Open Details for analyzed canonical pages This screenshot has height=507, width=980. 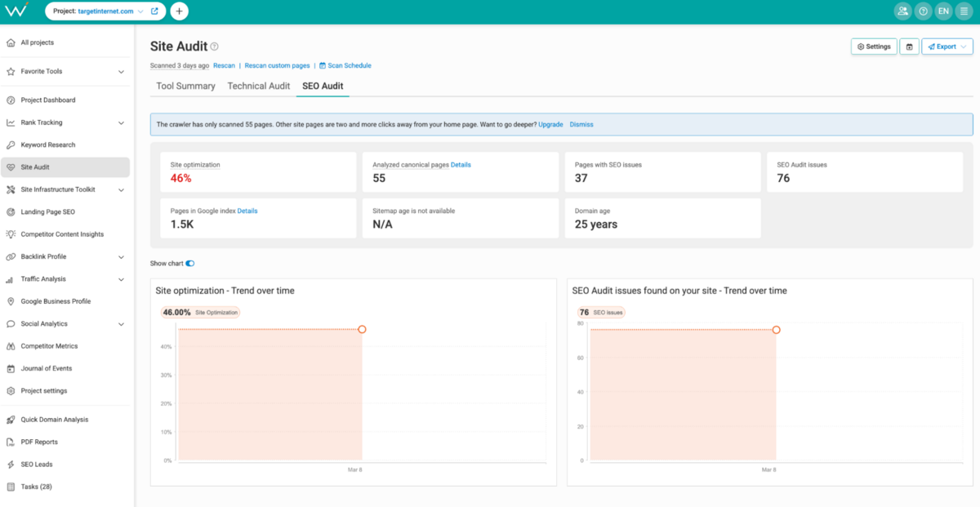(461, 165)
